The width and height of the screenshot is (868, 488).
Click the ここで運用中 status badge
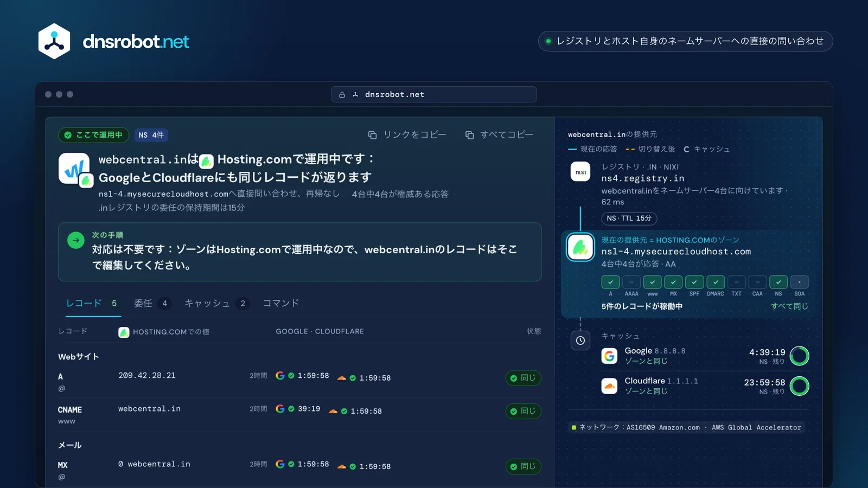pyautogui.click(x=93, y=135)
